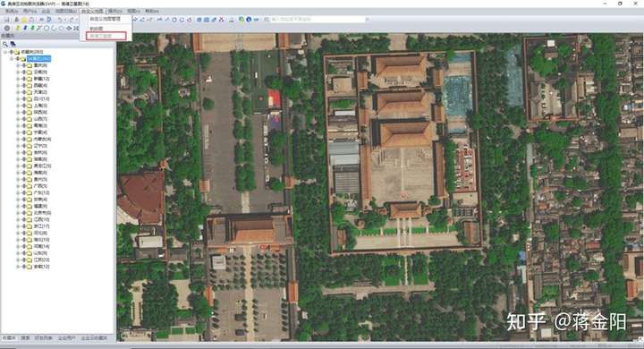
Task: Choose 自定义地图管理 from the open menu
Action: (105, 19)
